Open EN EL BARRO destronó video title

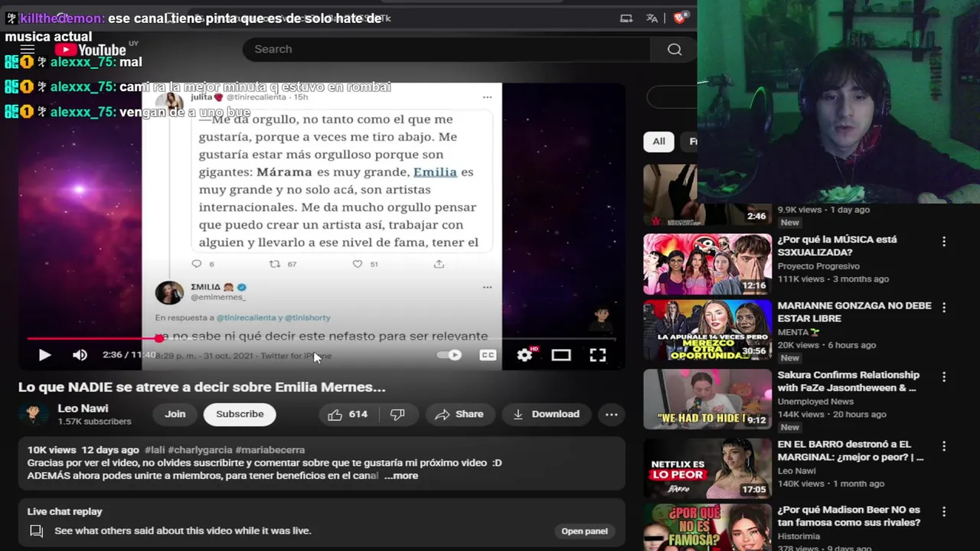click(x=851, y=451)
